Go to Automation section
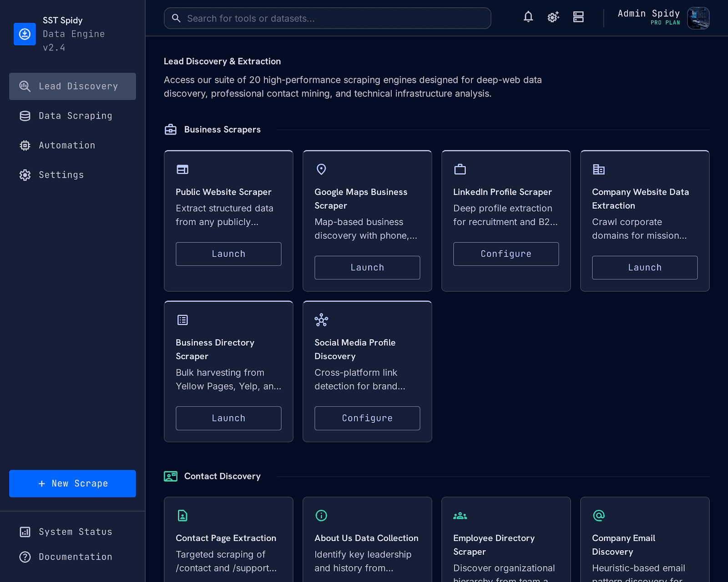This screenshot has height=582, width=728. (72, 145)
